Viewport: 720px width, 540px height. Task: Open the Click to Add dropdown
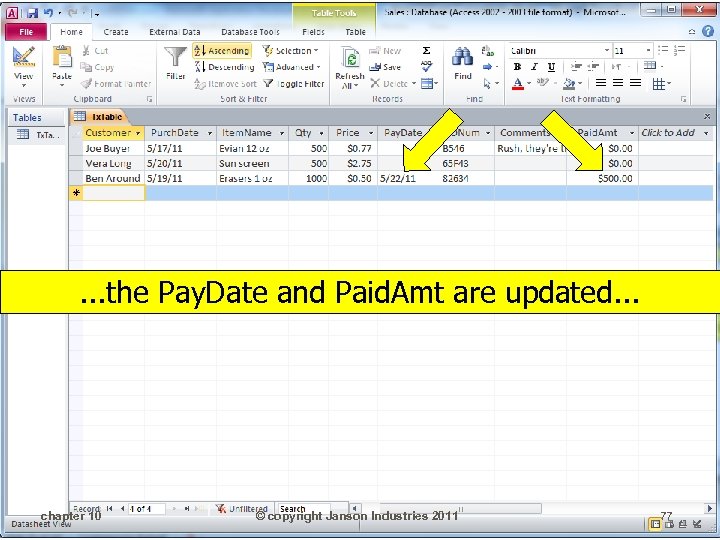click(706, 133)
